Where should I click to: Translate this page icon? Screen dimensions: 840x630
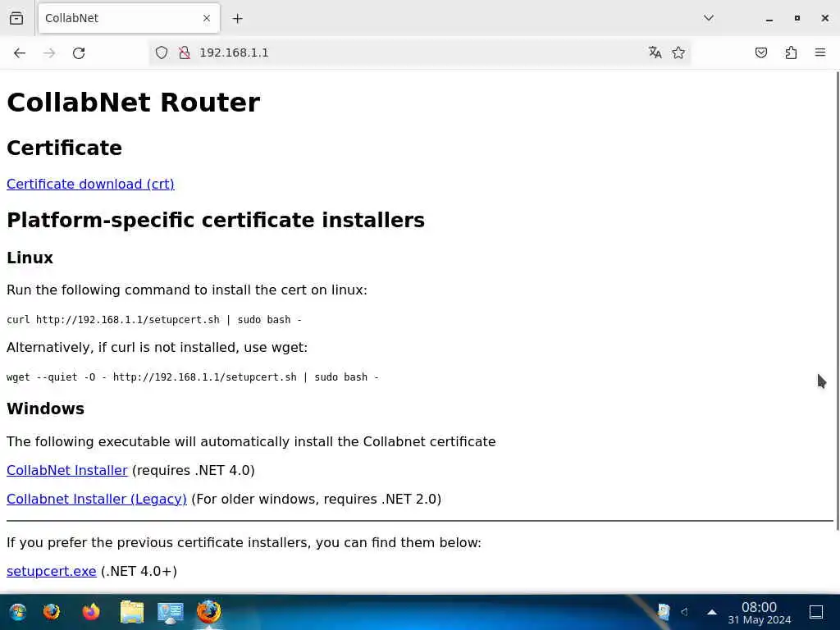[x=655, y=52]
